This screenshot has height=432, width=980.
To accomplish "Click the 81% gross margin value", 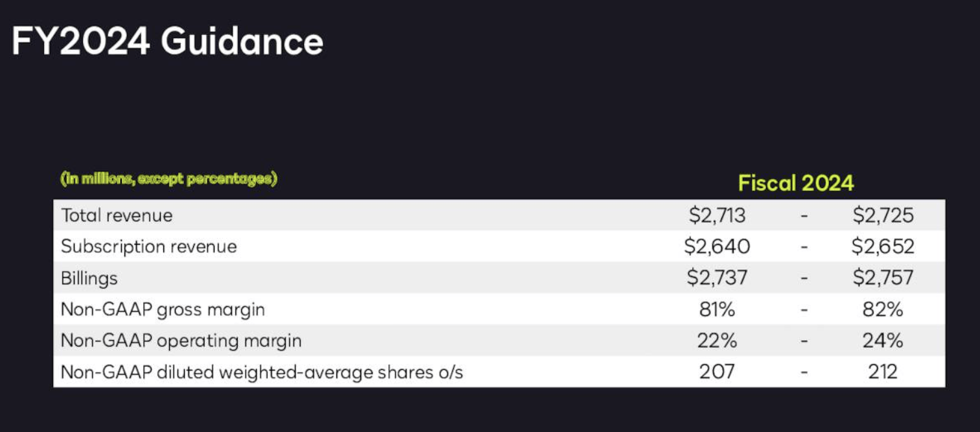I will 717,309.
